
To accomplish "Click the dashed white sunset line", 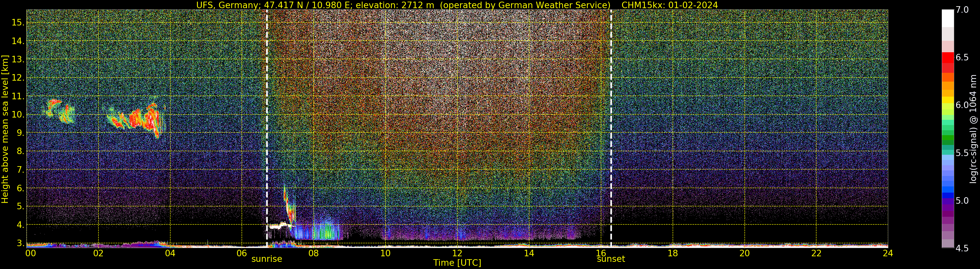I will coord(611,128).
